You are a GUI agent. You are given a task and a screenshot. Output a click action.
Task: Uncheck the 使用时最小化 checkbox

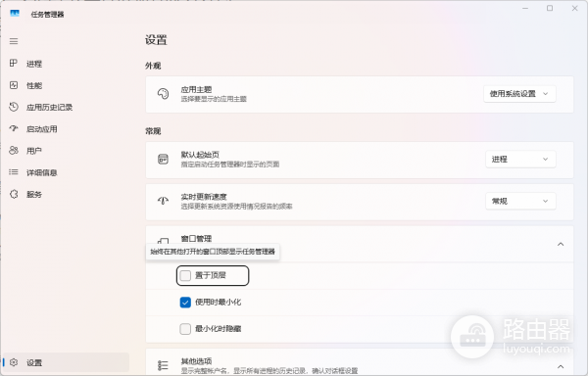[x=185, y=303]
